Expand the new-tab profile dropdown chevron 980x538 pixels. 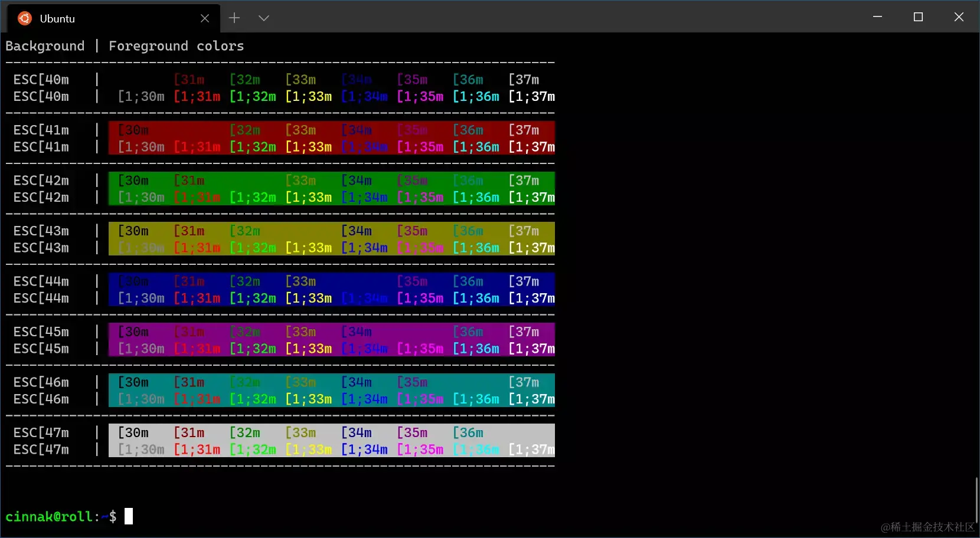click(264, 18)
